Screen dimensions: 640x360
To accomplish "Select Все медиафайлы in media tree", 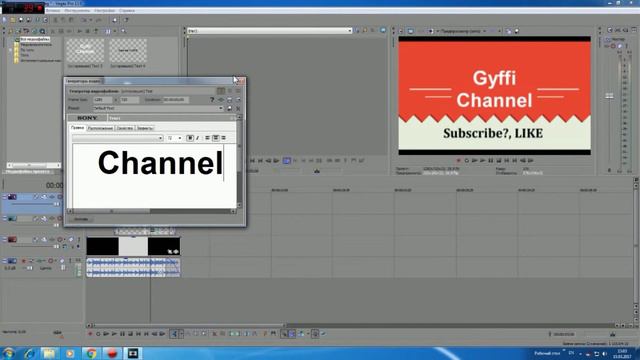I will pos(35,39).
